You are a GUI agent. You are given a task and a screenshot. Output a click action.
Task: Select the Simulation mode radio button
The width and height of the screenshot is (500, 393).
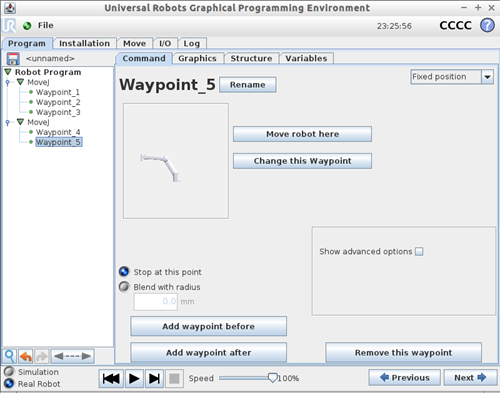point(9,371)
